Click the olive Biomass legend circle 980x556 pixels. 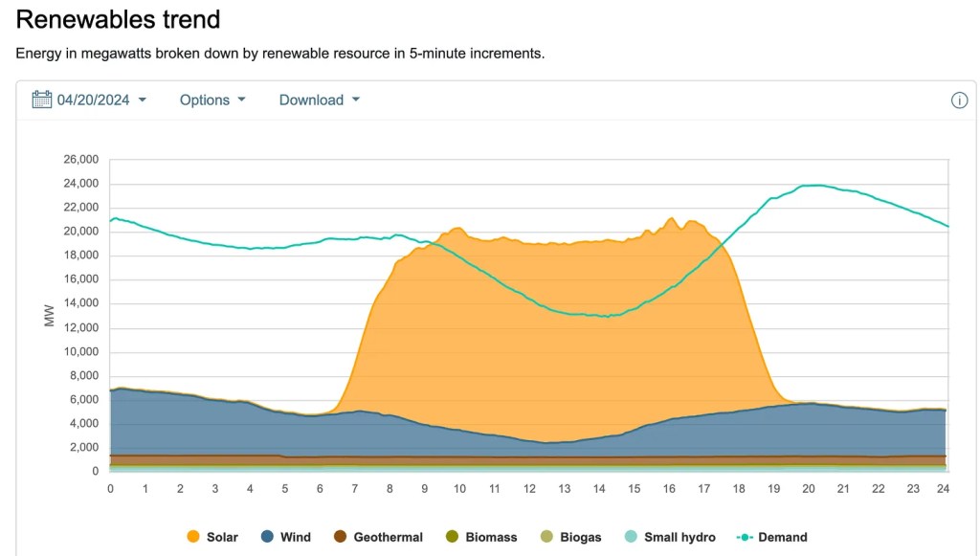coord(452,537)
